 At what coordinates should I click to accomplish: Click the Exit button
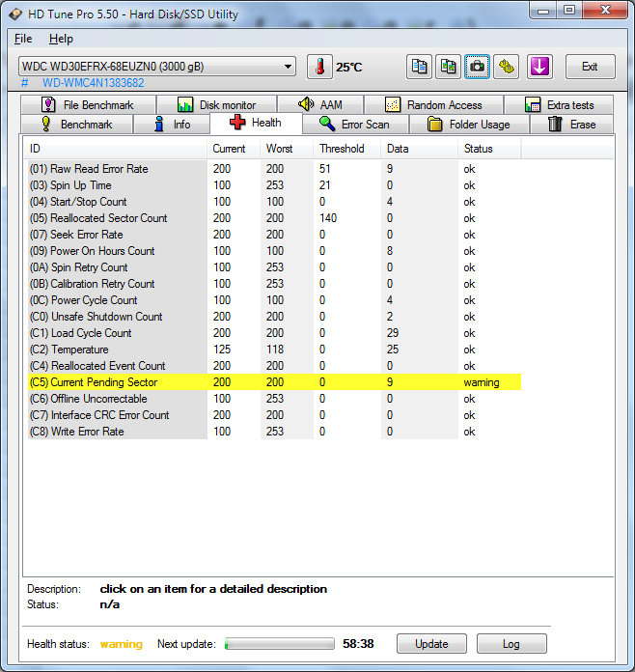tap(590, 67)
